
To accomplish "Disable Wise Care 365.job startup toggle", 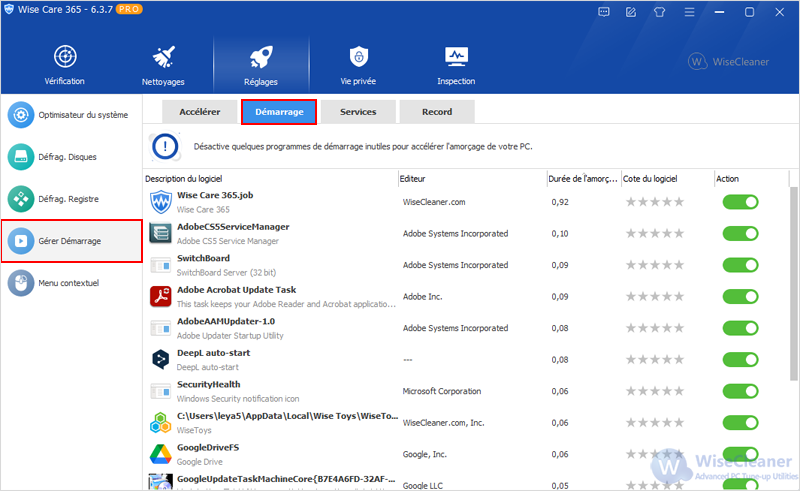I will click(740, 202).
